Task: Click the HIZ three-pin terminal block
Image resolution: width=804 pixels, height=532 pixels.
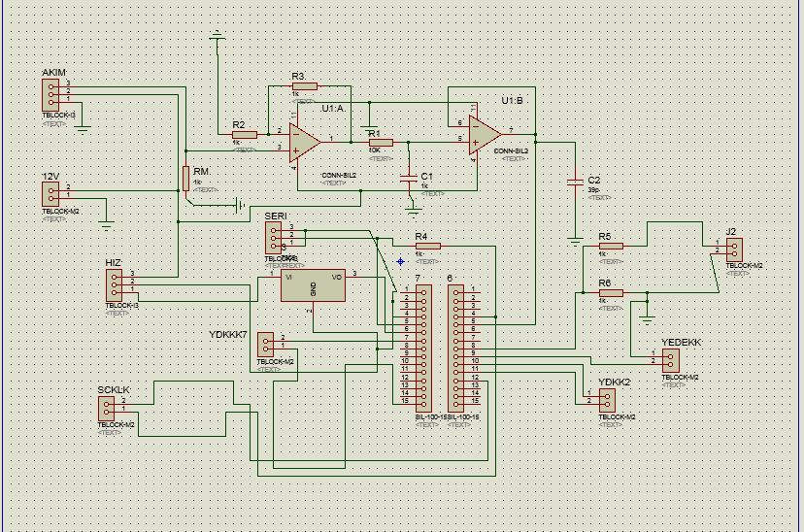Action: tap(115, 285)
